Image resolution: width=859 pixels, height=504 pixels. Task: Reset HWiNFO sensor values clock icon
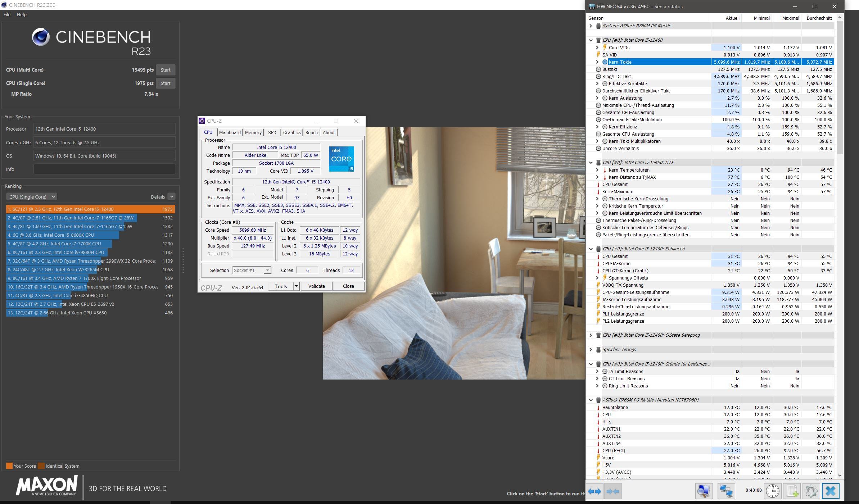tap(772, 491)
